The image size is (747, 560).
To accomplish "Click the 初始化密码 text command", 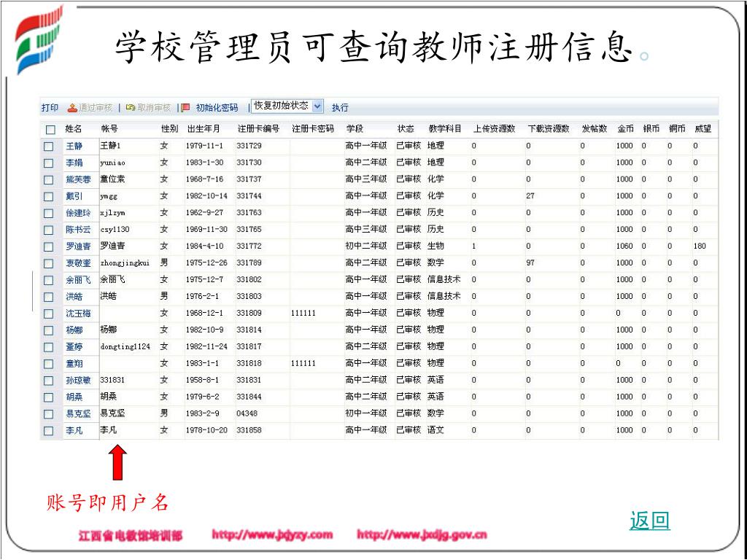I will pos(217,108).
